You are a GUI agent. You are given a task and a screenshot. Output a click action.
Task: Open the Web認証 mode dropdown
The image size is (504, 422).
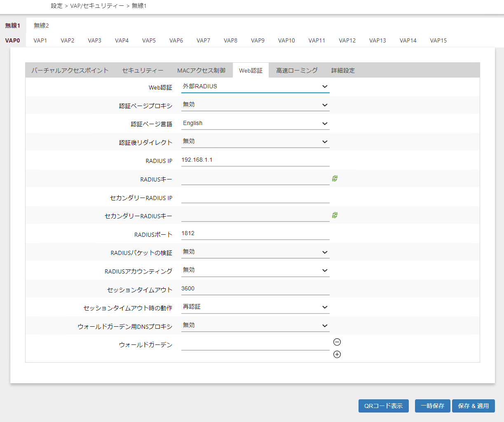pos(256,87)
